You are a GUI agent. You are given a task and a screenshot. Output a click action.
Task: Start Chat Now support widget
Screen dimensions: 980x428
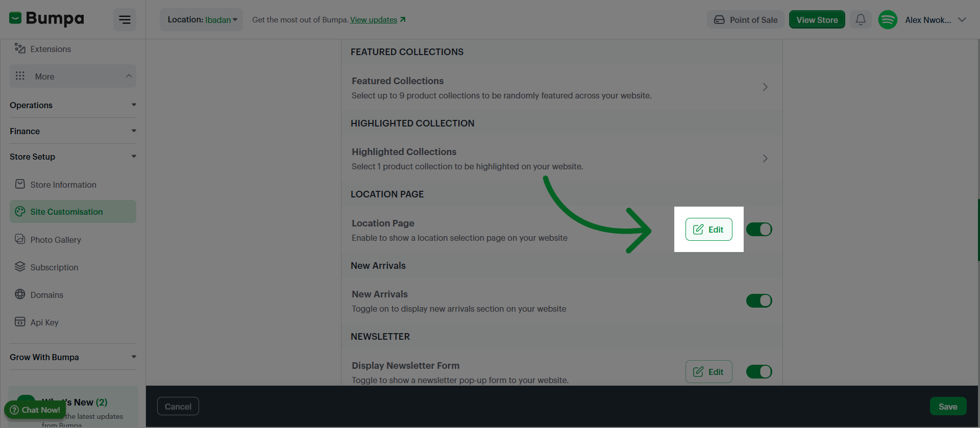[x=35, y=410]
